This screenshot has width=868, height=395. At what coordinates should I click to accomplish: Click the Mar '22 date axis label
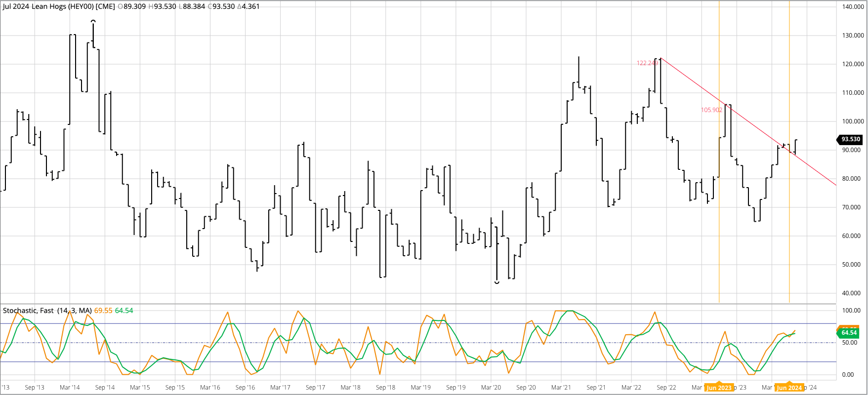(x=631, y=388)
